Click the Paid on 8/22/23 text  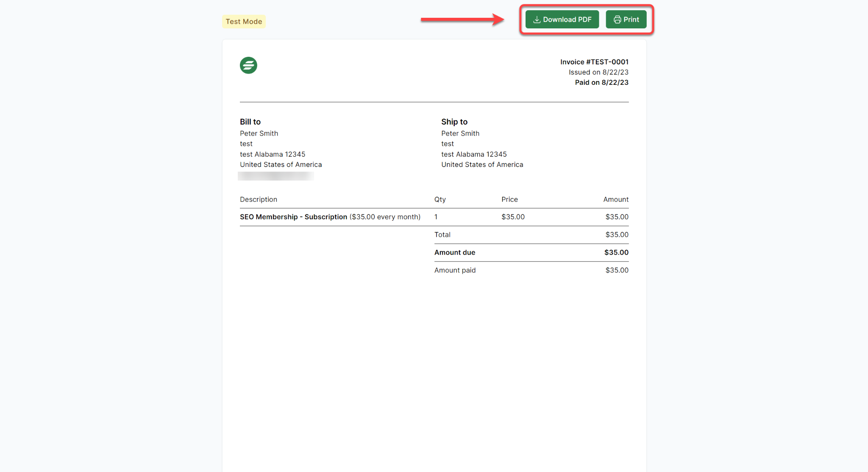pos(601,82)
